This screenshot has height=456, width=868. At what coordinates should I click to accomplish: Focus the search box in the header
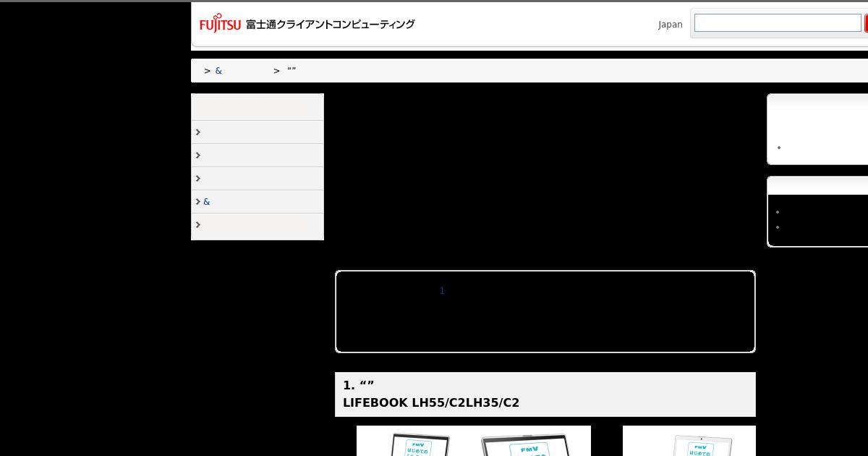point(778,23)
